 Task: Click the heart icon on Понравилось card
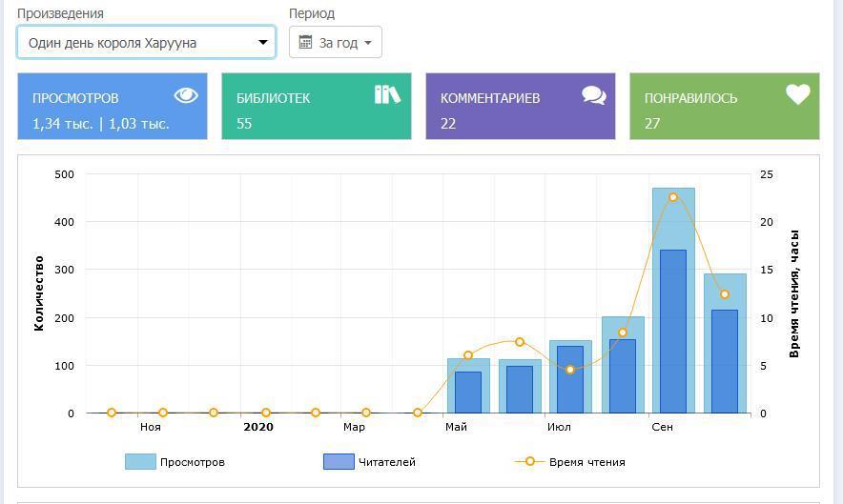click(797, 94)
